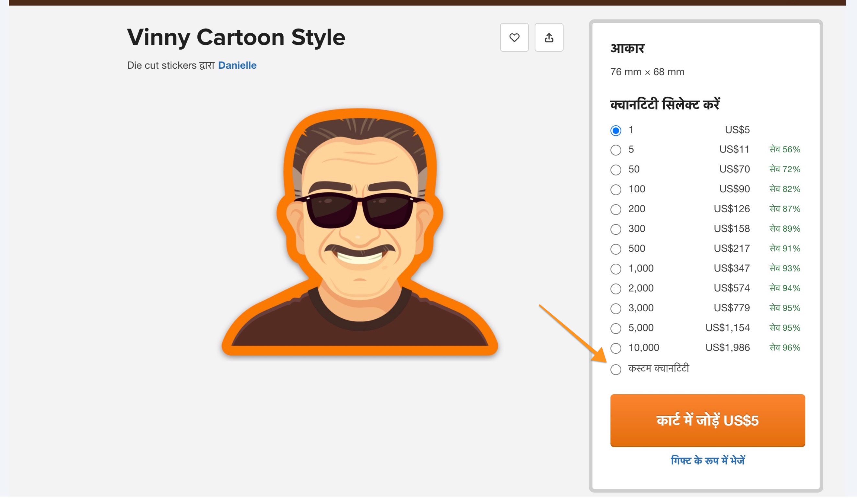Pick the 2,000 quantity option
This screenshot has height=504, width=857.
tap(616, 289)
